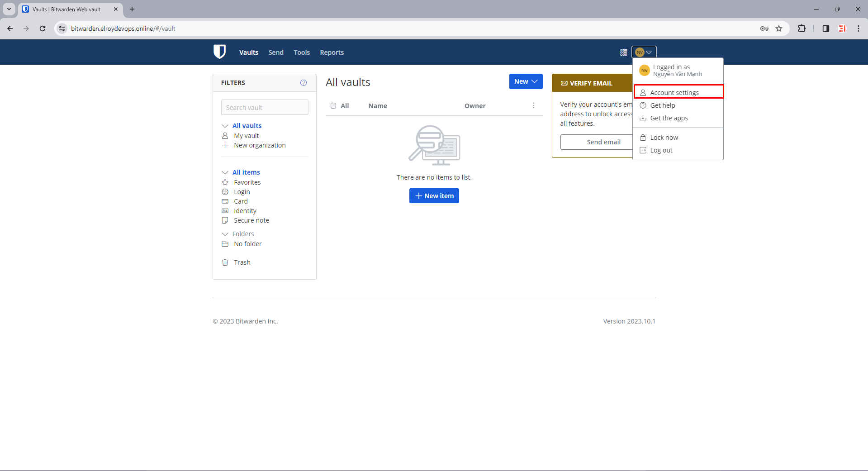Open a new browser tab
868x471 pixels.
tap(132, 9)
